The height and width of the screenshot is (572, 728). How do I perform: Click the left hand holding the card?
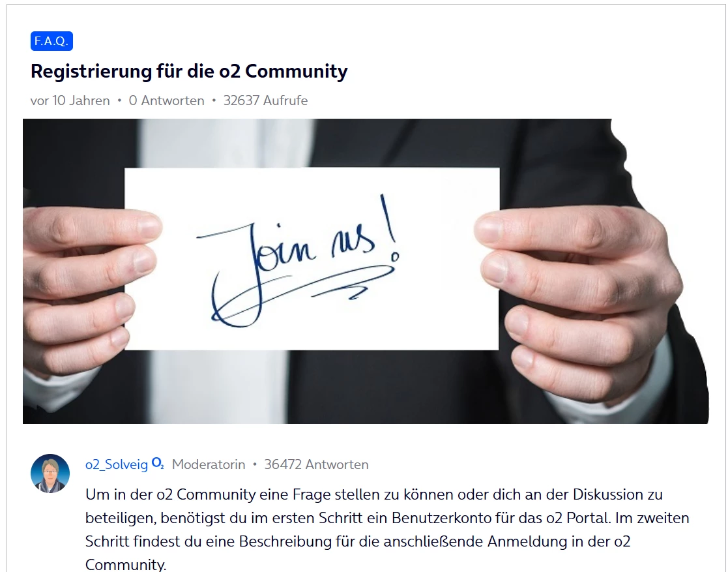91,288
